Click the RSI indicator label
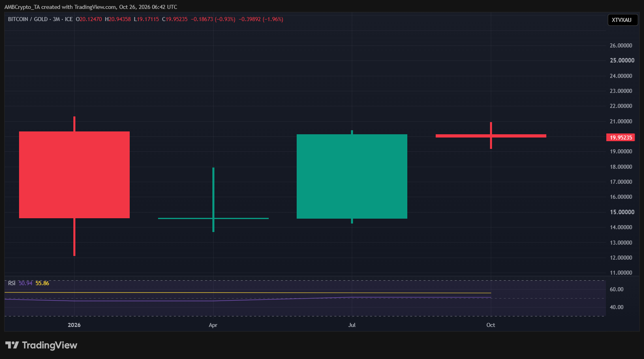 point(12,283)
